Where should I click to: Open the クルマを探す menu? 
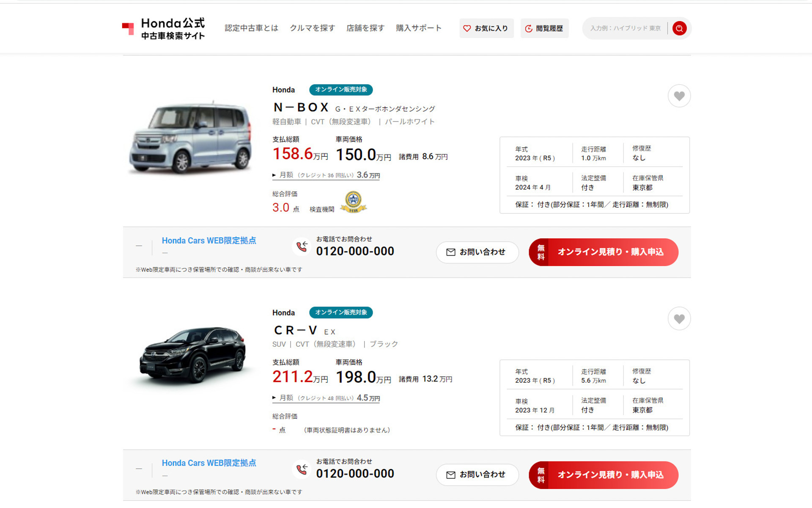click(x=312, y=28)
